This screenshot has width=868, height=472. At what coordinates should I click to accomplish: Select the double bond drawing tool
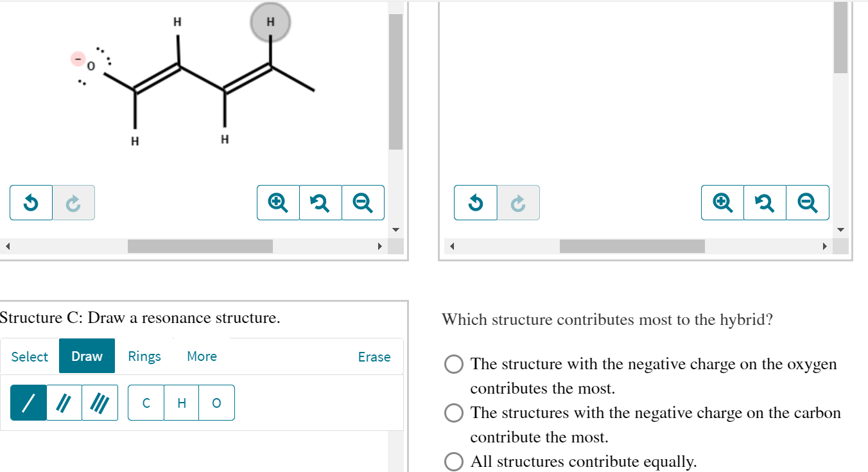tap(62, 402)
